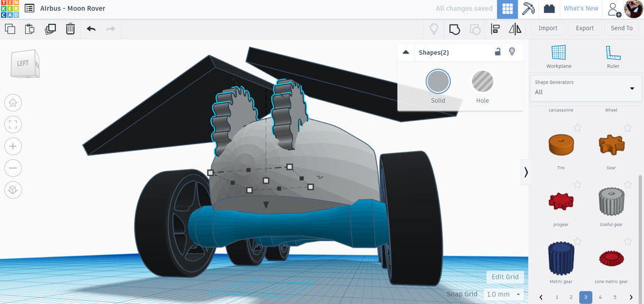Go to shapes page 4
The height and width of the screenshot is (304, 644).
coord(600,297)
